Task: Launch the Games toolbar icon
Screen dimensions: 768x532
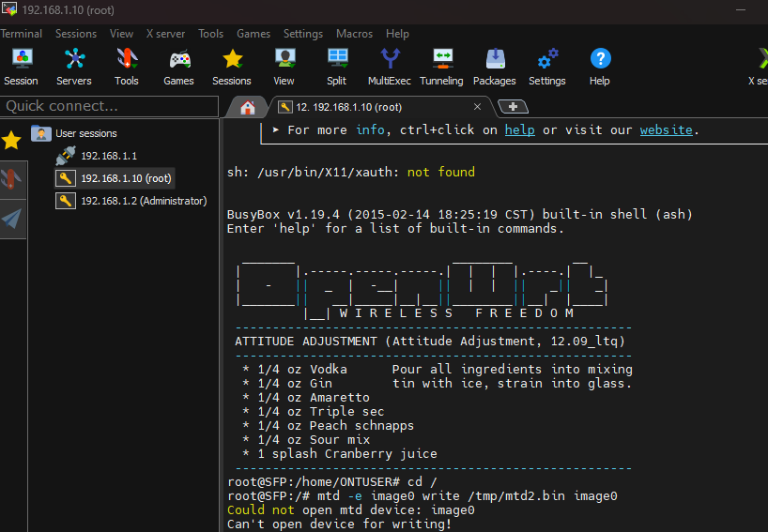Action: [178, 67]
